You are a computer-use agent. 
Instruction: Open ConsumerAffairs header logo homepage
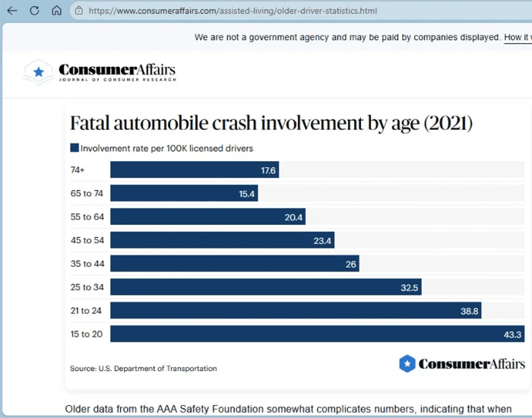click(100, 72)
